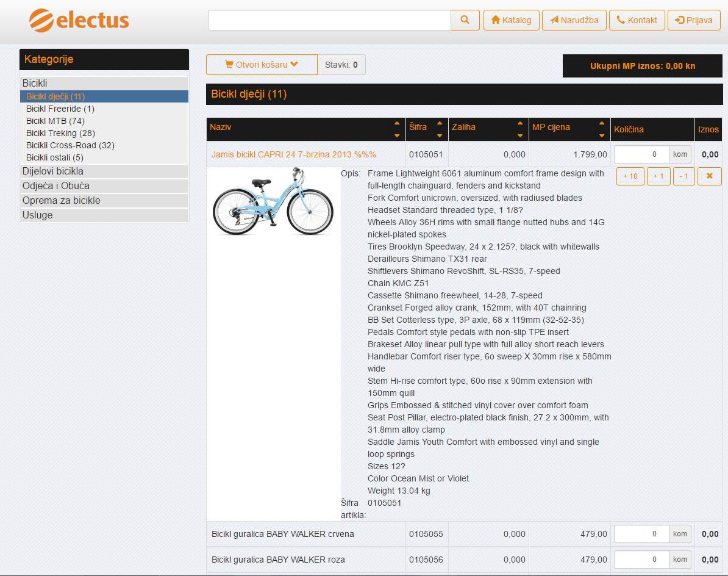Expand the Odjeća i Obuća category
728x576 pixels.
tap(104, 186)
